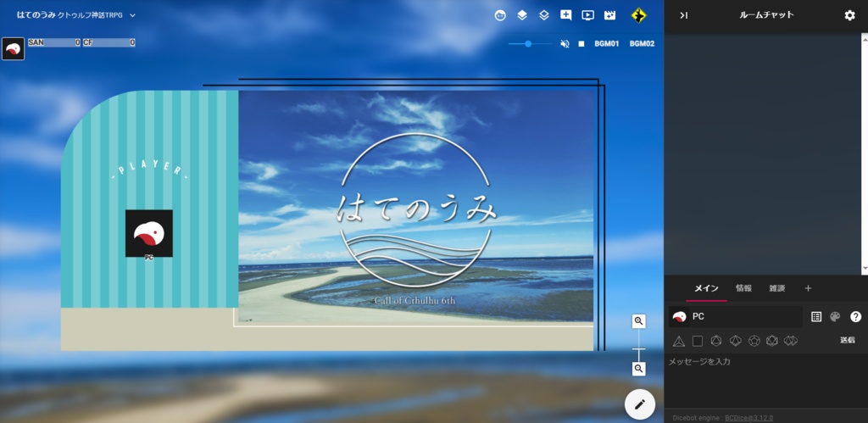The height and width of the screenshot is (423, 868).
Task: Add a new chat tab with plus
Action: (808, 288)
